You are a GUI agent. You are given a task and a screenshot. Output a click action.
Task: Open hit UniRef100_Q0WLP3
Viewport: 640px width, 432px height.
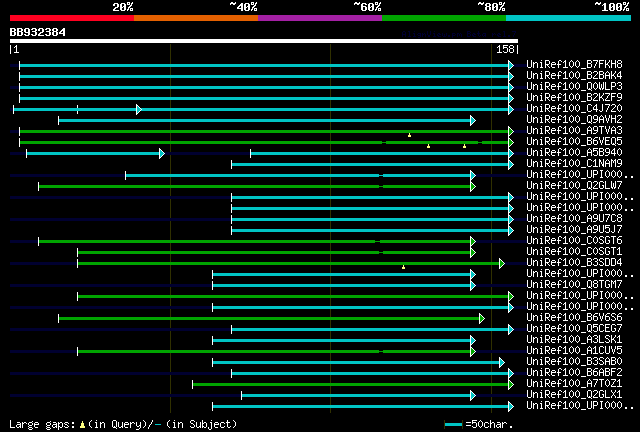point(574,87)
